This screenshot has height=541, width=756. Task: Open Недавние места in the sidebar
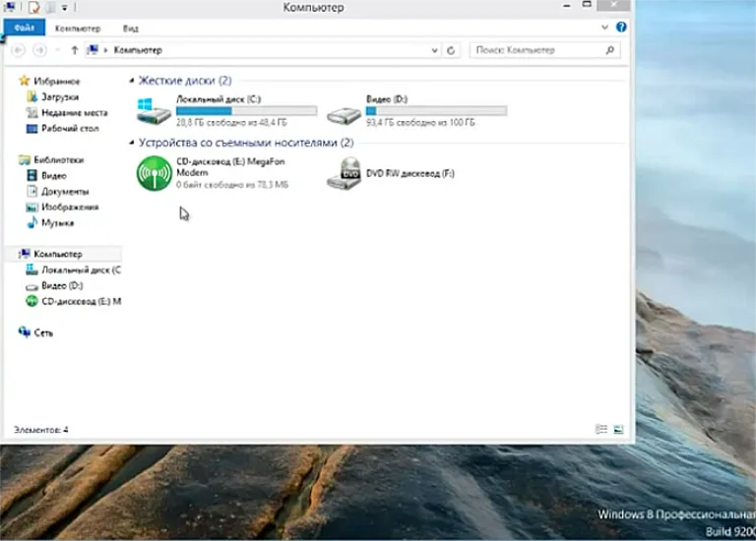point(74,113)
